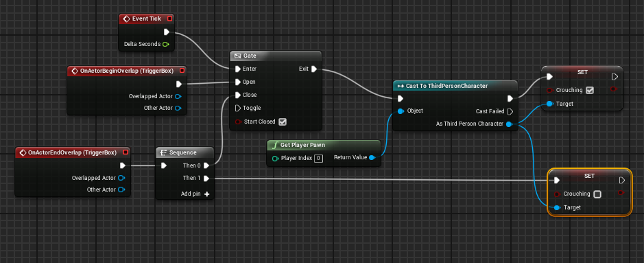This screenshot has width=644, height=263.
Task: Click the Gate Close input pin
Action: [x=238, y=95]
